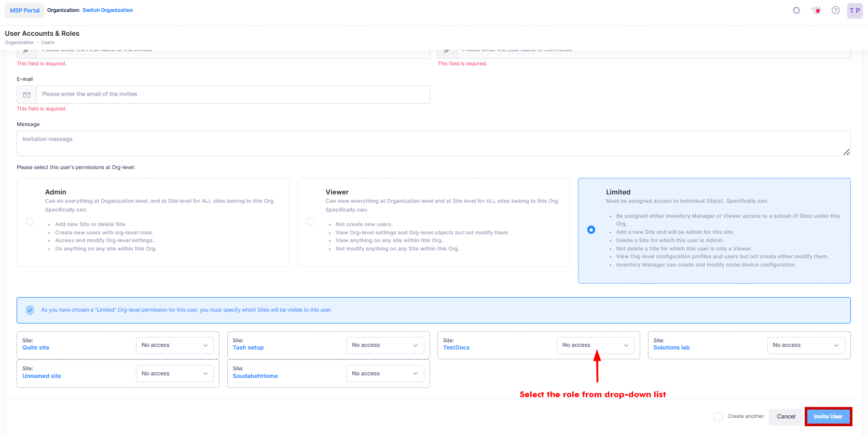Expand the Solutions lab access dropdown
The width and height of the screenshot is (868, 435).
805,345
